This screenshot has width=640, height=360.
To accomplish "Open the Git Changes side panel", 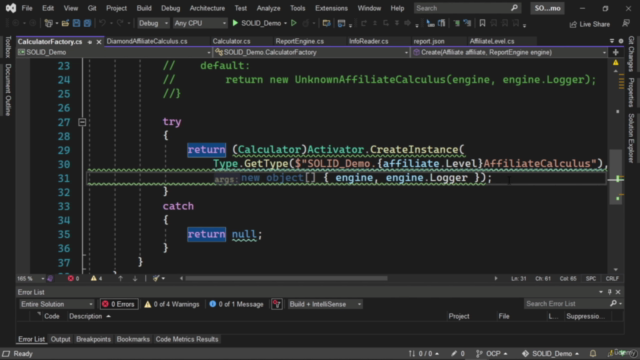I will coord(631,54).
